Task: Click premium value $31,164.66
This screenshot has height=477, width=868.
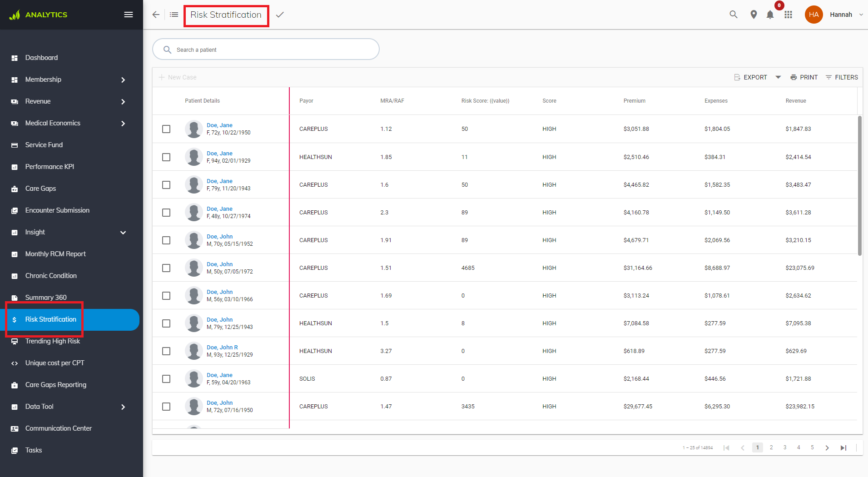Action: 638,268
